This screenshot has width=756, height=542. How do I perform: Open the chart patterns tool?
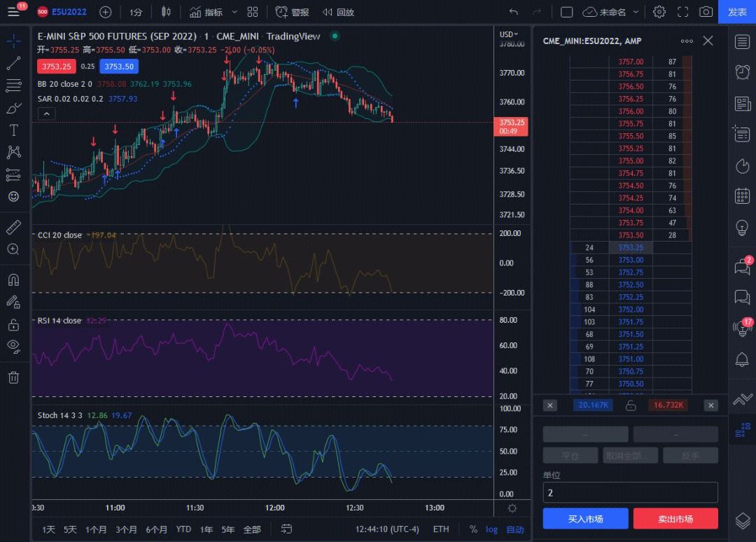(x=13, y=153)
